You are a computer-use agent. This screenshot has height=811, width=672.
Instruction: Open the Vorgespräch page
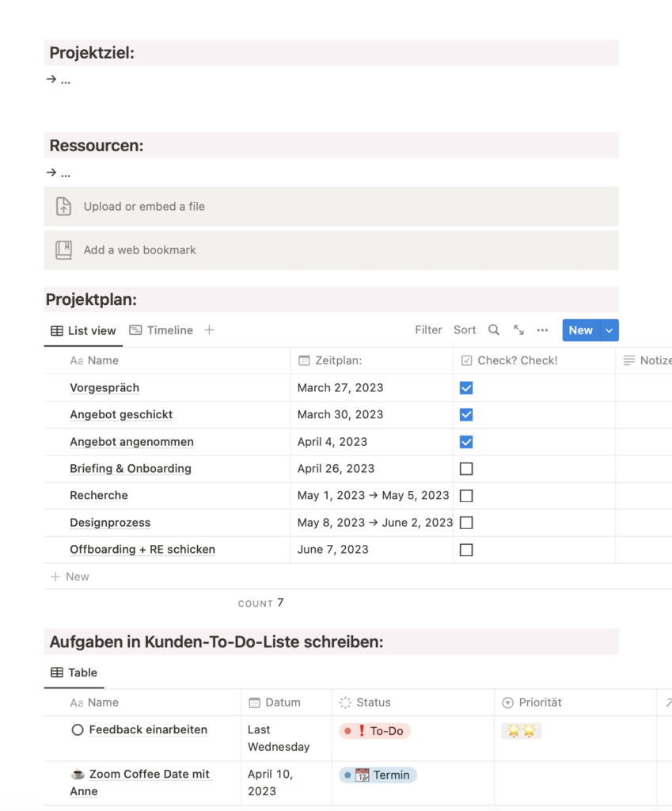tap(104, 388)
